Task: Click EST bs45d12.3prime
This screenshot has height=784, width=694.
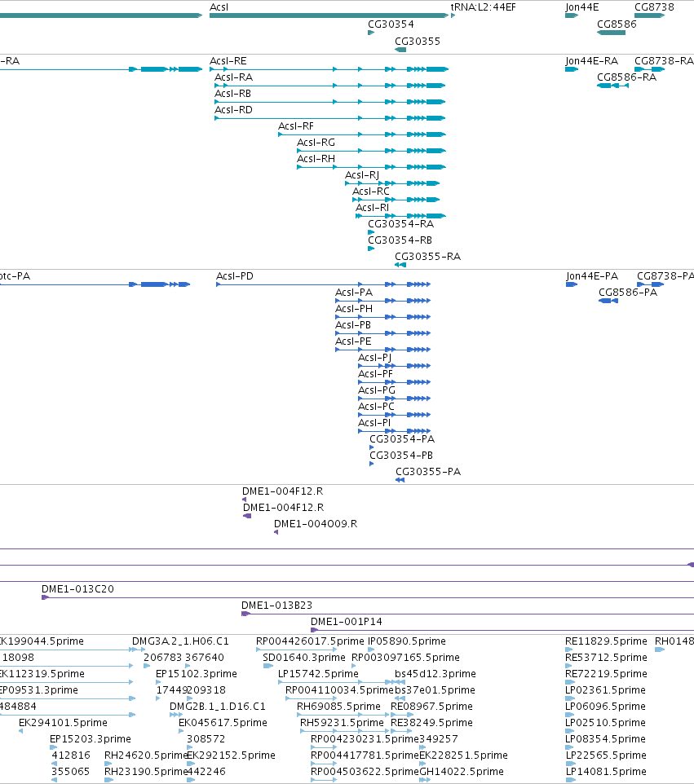Action: click(435, 673)
